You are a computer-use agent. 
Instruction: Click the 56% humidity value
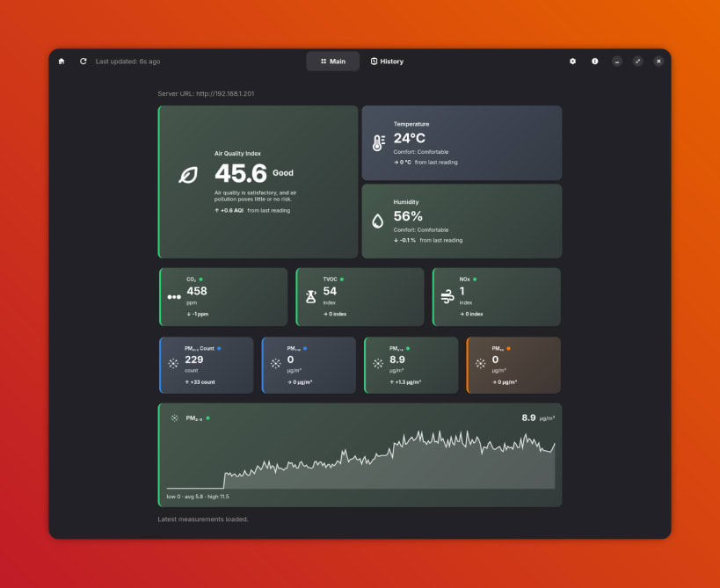[408, 216]
